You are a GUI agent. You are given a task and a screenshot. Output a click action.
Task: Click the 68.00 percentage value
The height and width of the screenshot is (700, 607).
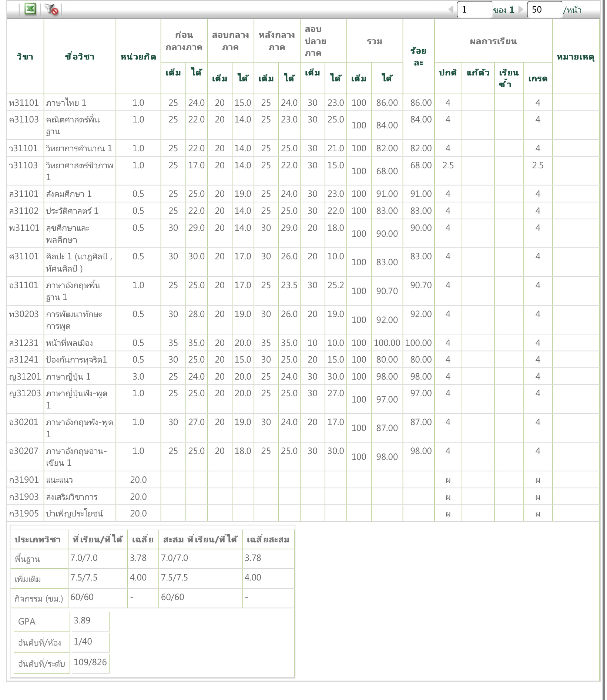point(421,165)
